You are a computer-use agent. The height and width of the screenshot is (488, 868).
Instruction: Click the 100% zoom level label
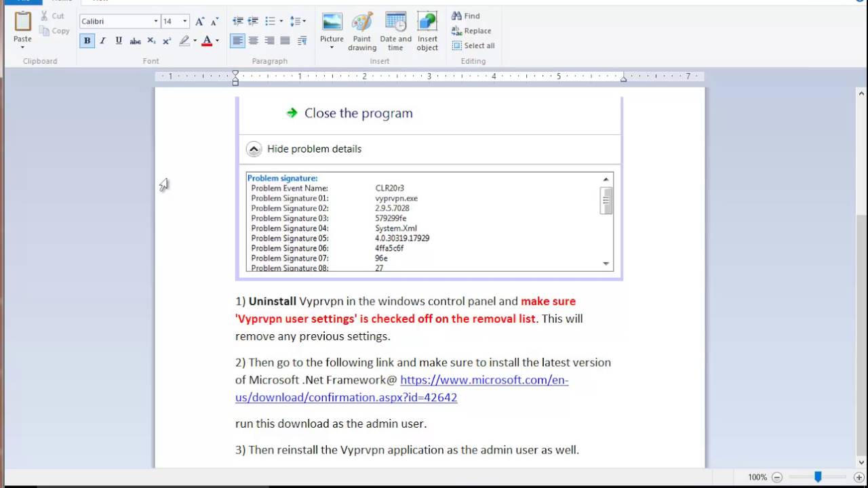757,477
